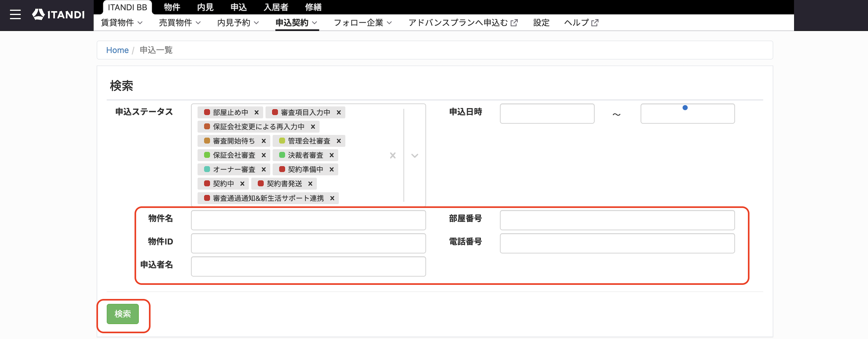Clear all selected statuses with the X
Image resolution: width=868 pixels, height=339 pixels.
click(x=393, y=155)
